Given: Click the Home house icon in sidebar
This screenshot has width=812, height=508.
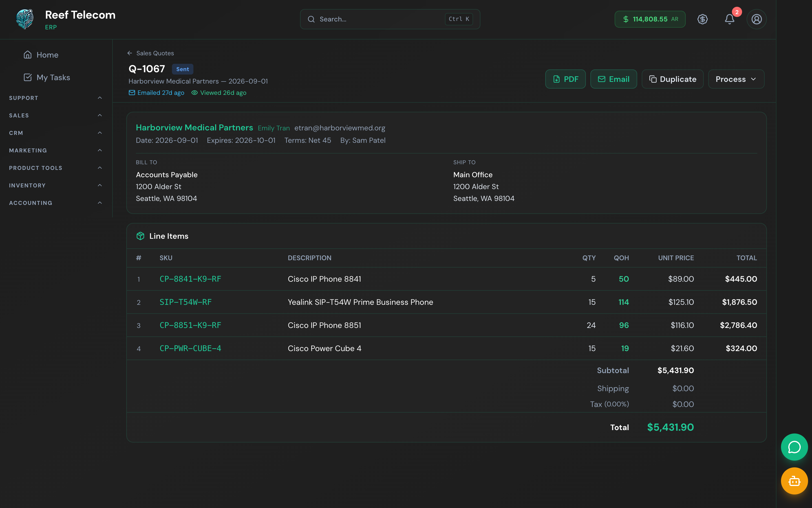Looking at the screenshot, I should coord(28,55).
